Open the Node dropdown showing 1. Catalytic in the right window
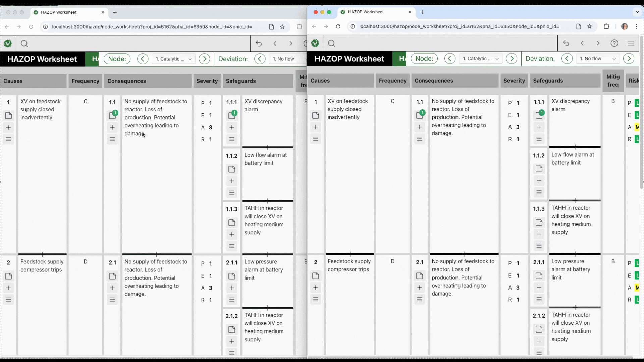 [480, 59]
